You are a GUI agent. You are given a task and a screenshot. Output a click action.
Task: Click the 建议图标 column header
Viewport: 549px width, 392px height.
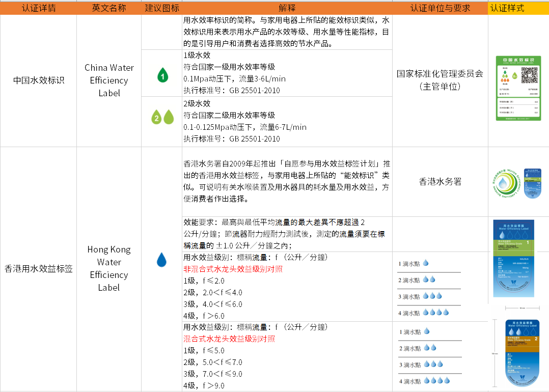tap(162, 8)
